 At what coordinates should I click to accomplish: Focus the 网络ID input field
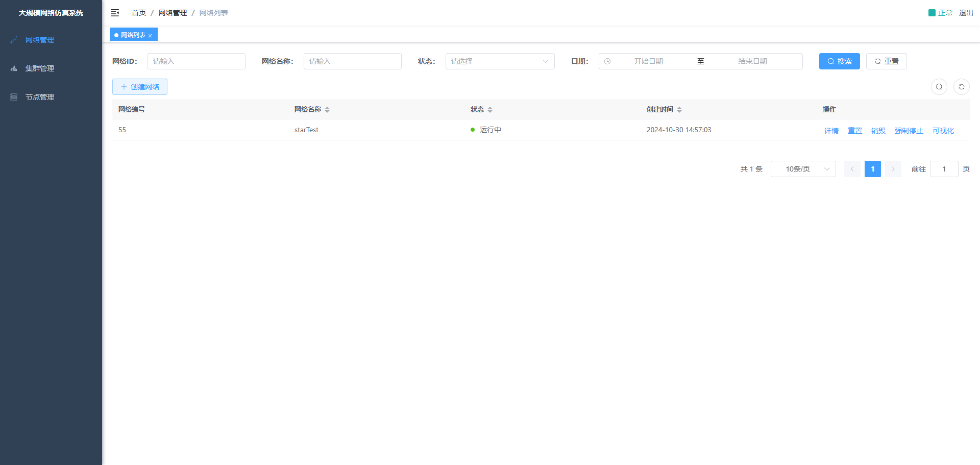(x=196, y=61)
